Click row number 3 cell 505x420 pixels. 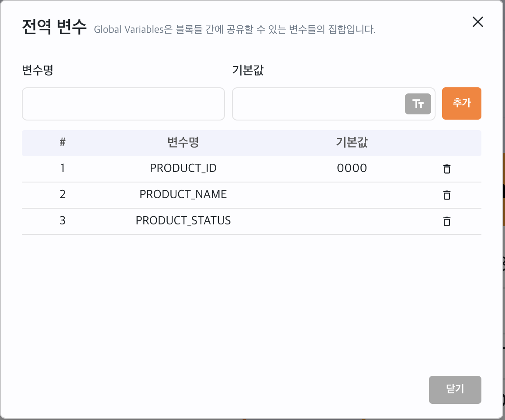click(x=62, y=220)
